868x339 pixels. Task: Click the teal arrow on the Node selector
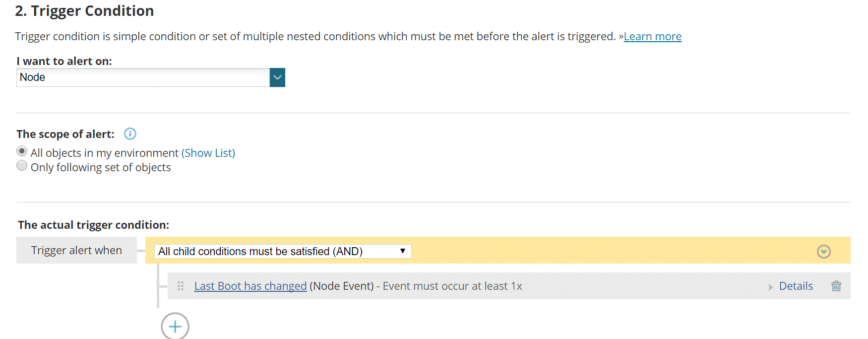click(277, 77)
